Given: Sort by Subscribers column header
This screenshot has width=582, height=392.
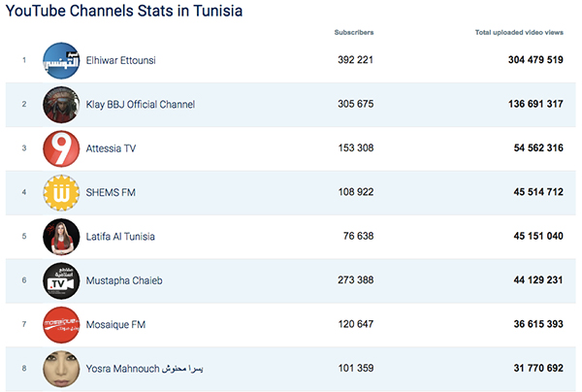Looking at the screenshot, I should (354, 32).
